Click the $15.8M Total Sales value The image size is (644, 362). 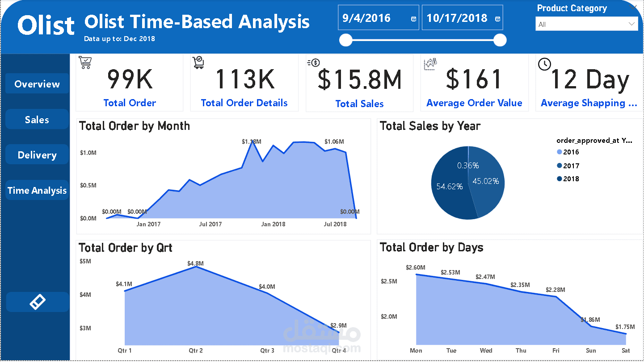click(360, 79)
